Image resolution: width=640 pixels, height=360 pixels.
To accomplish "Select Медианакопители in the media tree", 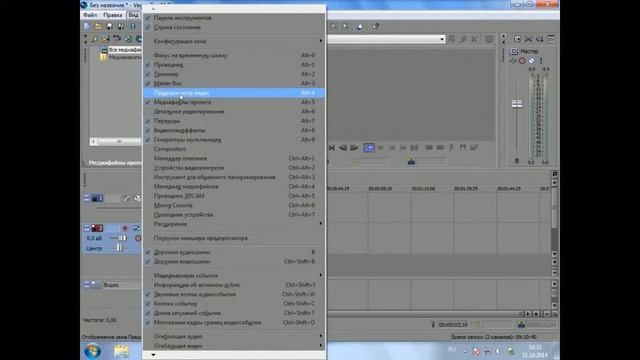I will click(x=124, y=57).
